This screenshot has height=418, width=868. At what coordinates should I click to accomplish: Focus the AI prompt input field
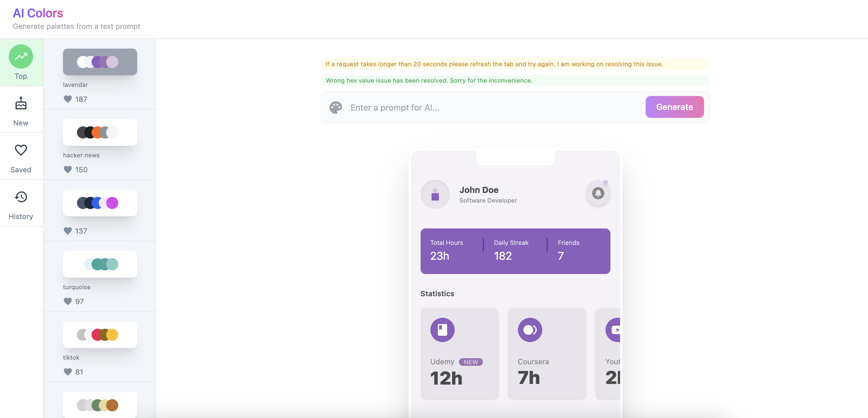click(x=495, y=108)
